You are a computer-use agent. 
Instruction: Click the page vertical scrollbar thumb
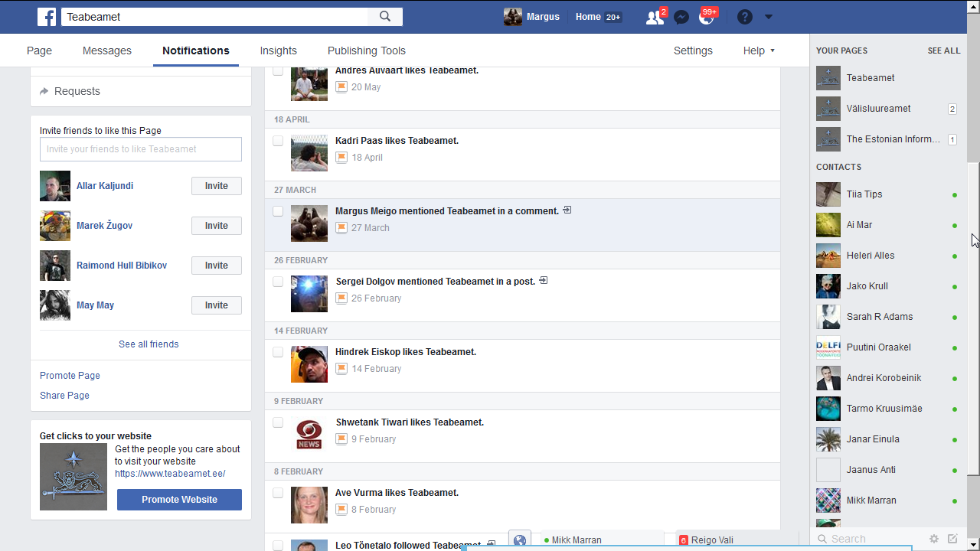coord(974,318)
